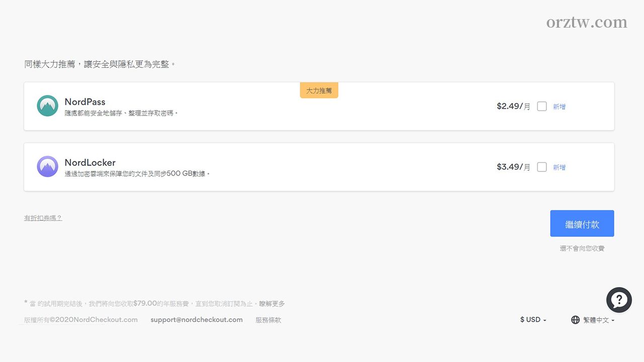644x362 pixels.
Task: Open the 服務條款 terms of service link
Action: coord(268,320)
